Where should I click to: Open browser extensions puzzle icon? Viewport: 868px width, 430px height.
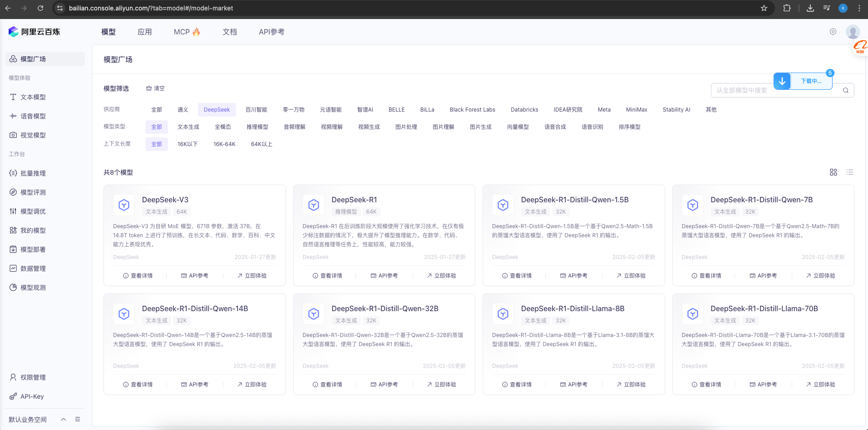tap(787, 8)
